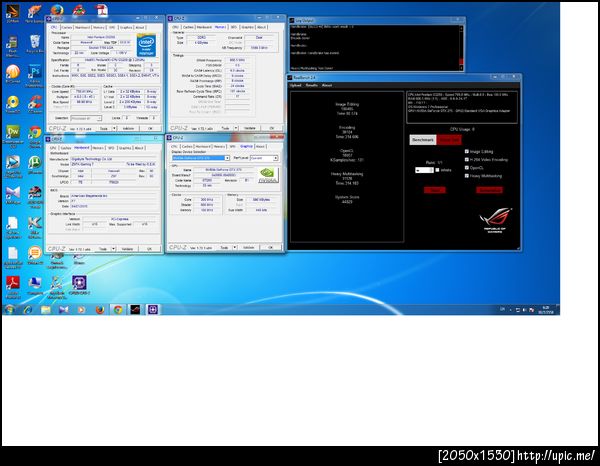Open the uTorrent desktop shortcut

point(35,165)
